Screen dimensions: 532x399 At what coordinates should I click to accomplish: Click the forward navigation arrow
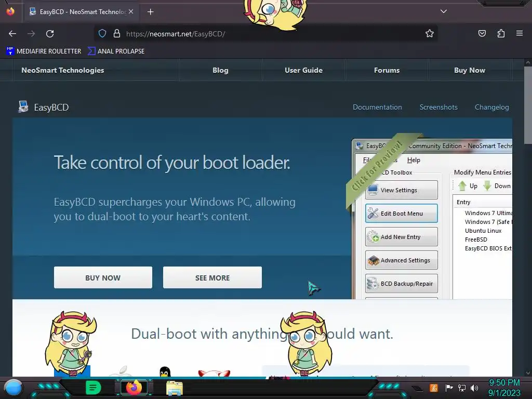pos(31,34)
